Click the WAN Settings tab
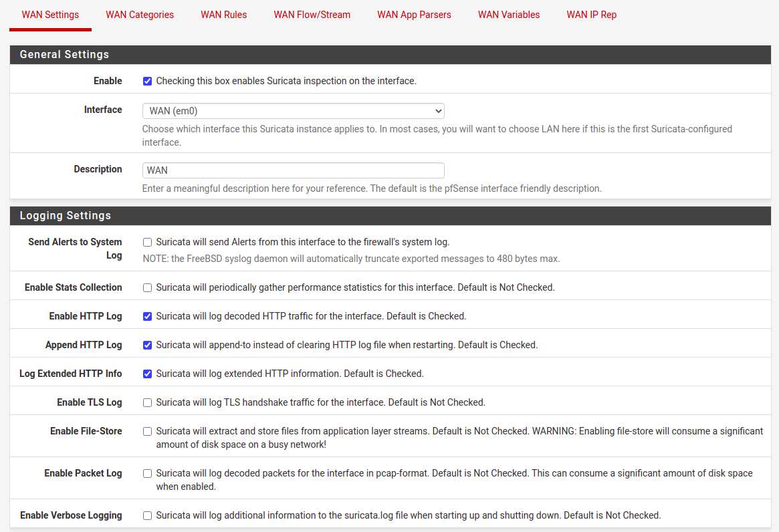Screen dimensions: 779x532 (x=50, y=15)
